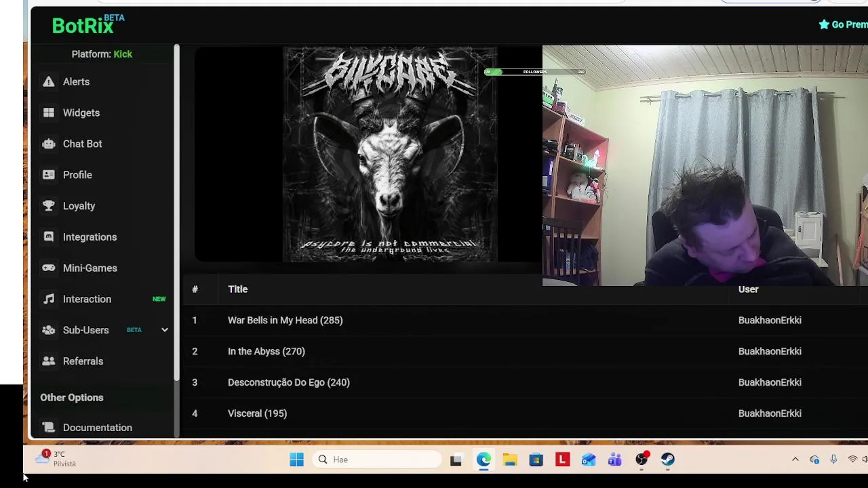Click the Wi-Fi network tray icon
The height and width of the screenshot is (488, 868).
coord(852,460)
